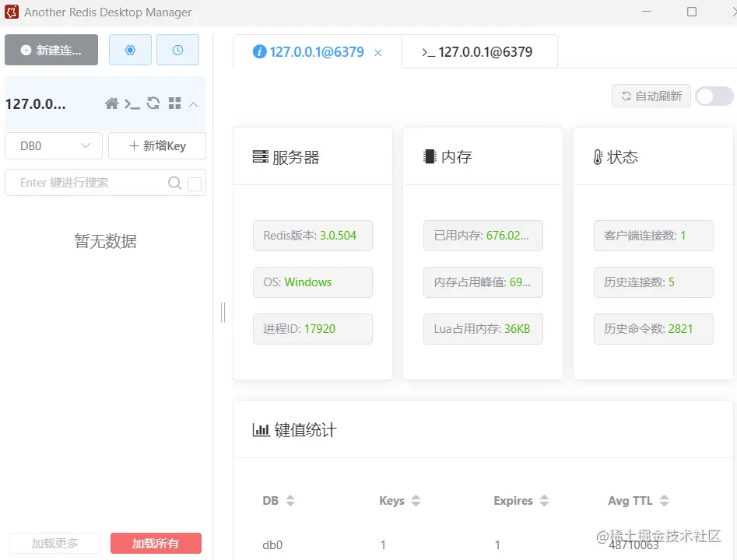Click the Lua占用内存: 36KB tag
737x560 pixels.
[x=483, y=329]
